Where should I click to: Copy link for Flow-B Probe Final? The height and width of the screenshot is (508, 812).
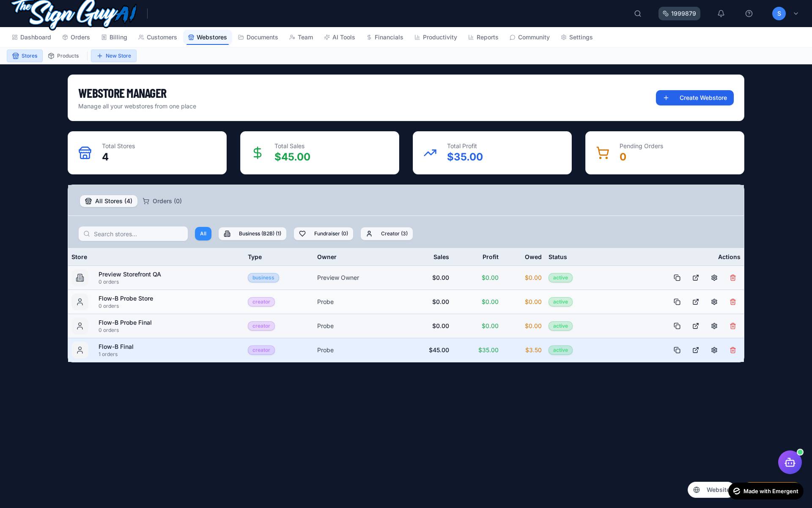[x=677, y=326]
